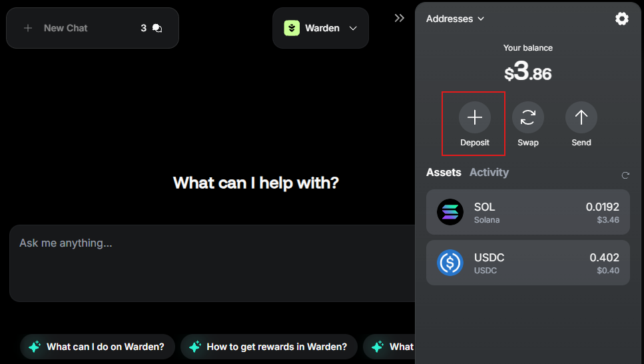Collapse the wallet panel with double chevron
Viewport: 644px width, 364px height.
coord(399,18)
